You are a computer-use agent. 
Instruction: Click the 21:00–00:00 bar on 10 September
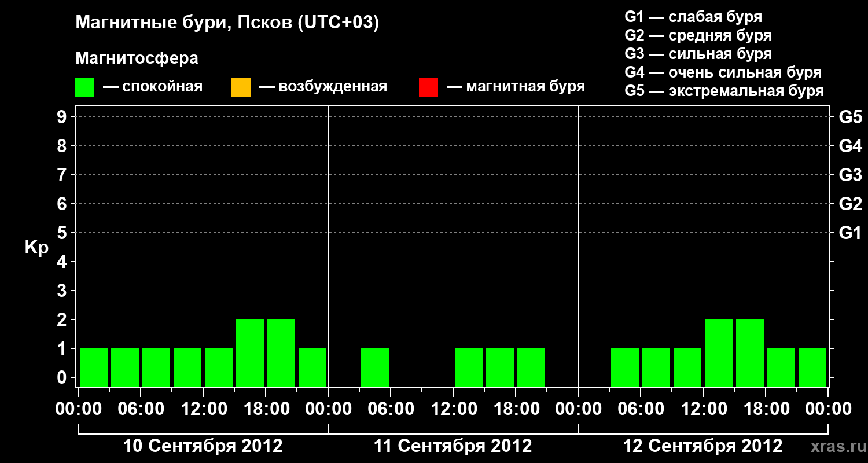(x=312, y=367)
